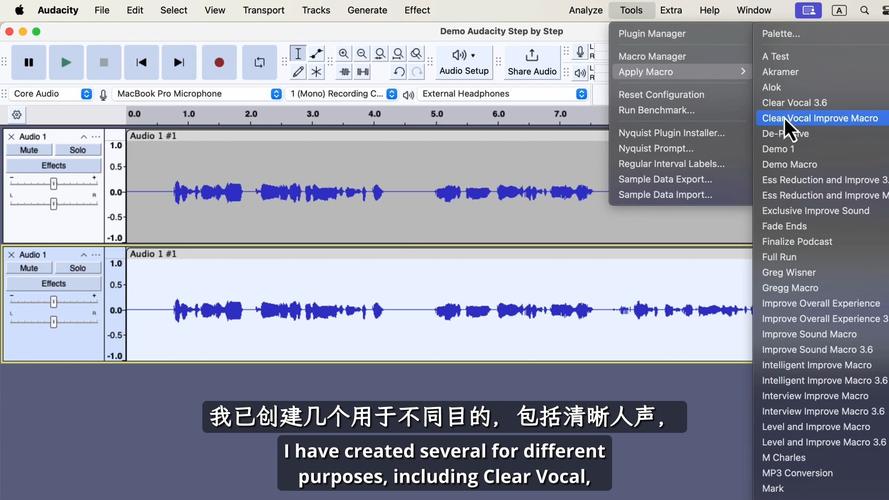889x500 pixels.
Task: Stop playback with the Stop button
Action: pos(103,62)
